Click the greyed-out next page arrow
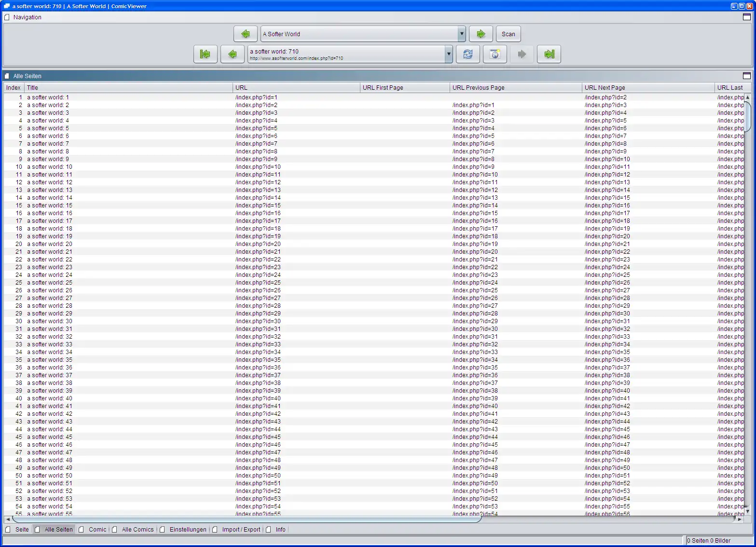Screen dimensions: 756x547 (x=522, y=54)
